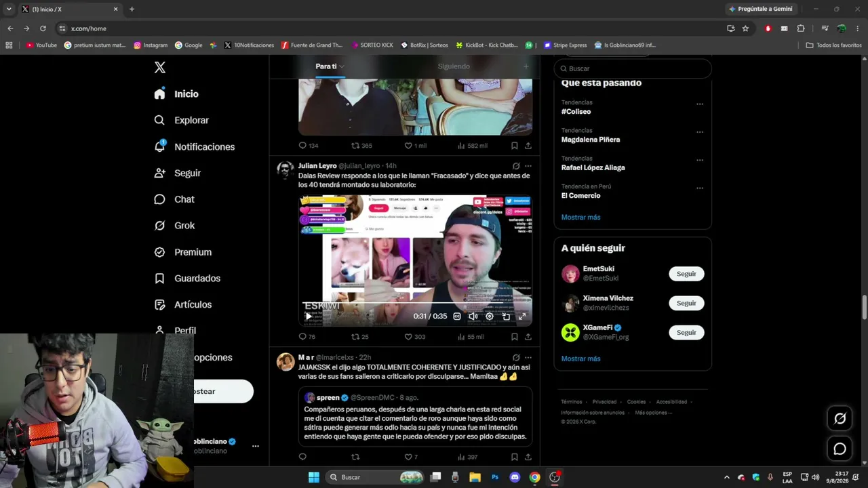Open video settings gear
Screen dimensions: 868x488
point(490,317)
